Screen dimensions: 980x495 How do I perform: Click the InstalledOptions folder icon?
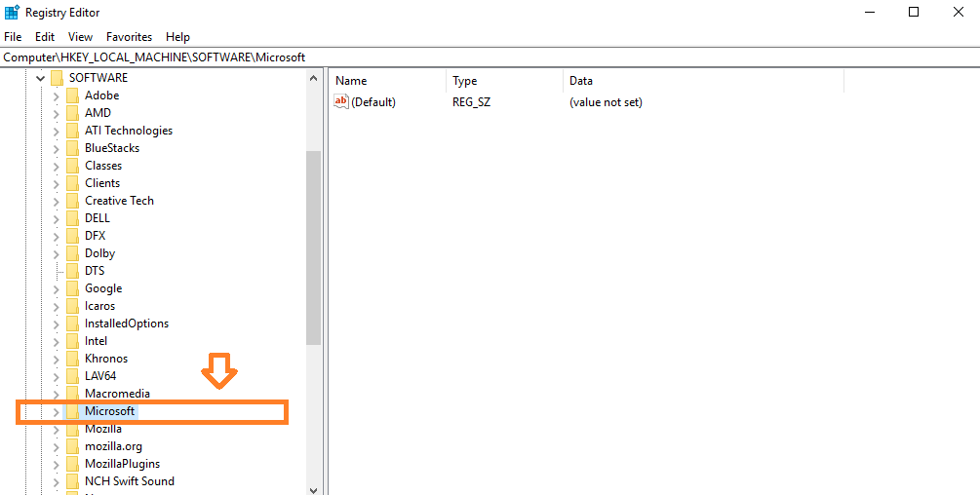[72, 324]
